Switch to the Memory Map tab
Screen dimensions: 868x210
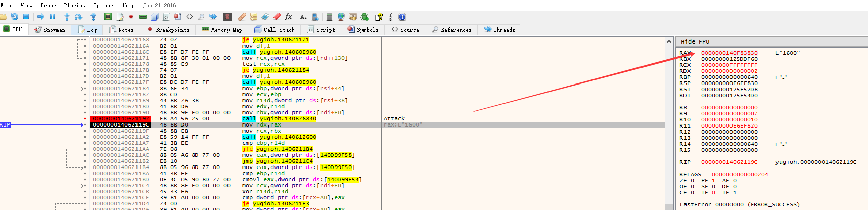[221, 30]
